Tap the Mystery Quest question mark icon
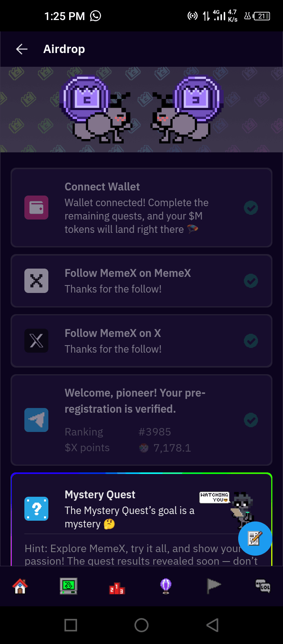Screen dimensions: 283x644 37,509
